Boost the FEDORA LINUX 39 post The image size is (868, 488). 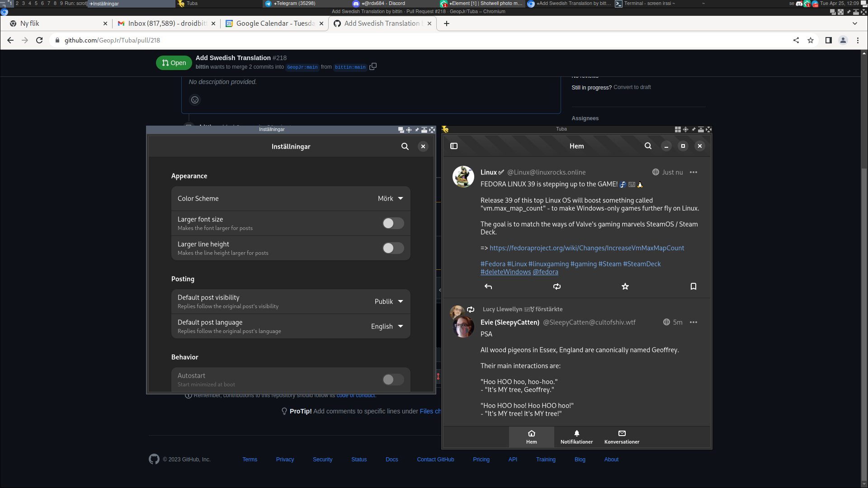(x=557, y=286)
